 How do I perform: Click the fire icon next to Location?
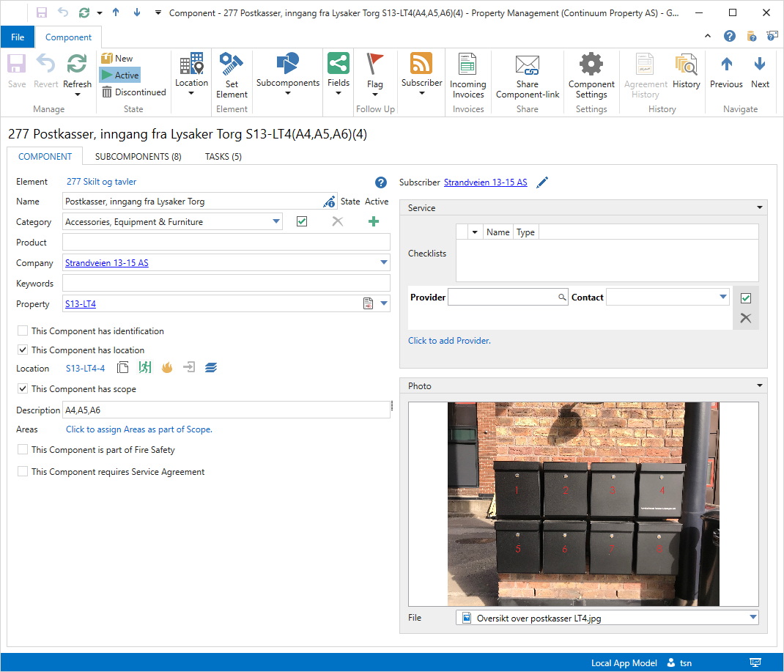tap(167, 368)
